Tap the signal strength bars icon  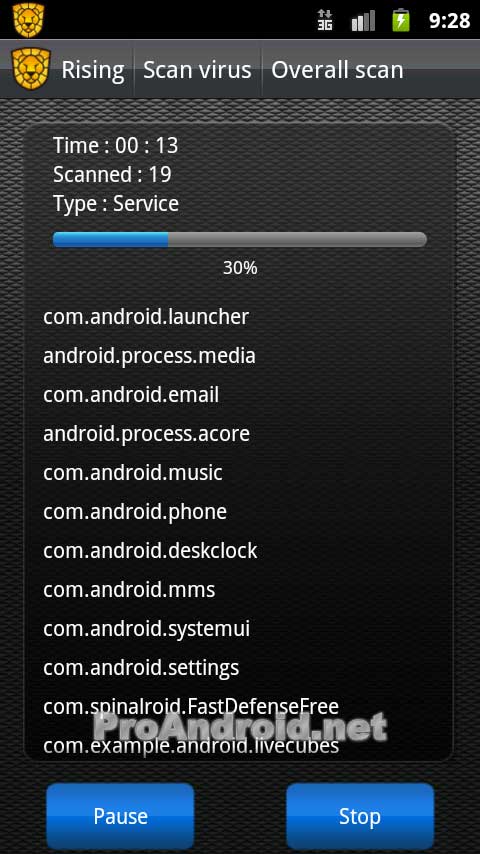363,21
